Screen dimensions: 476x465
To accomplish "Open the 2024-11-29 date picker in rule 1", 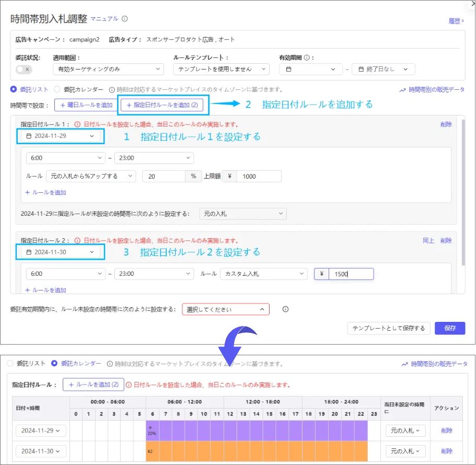I will point(60,136).
